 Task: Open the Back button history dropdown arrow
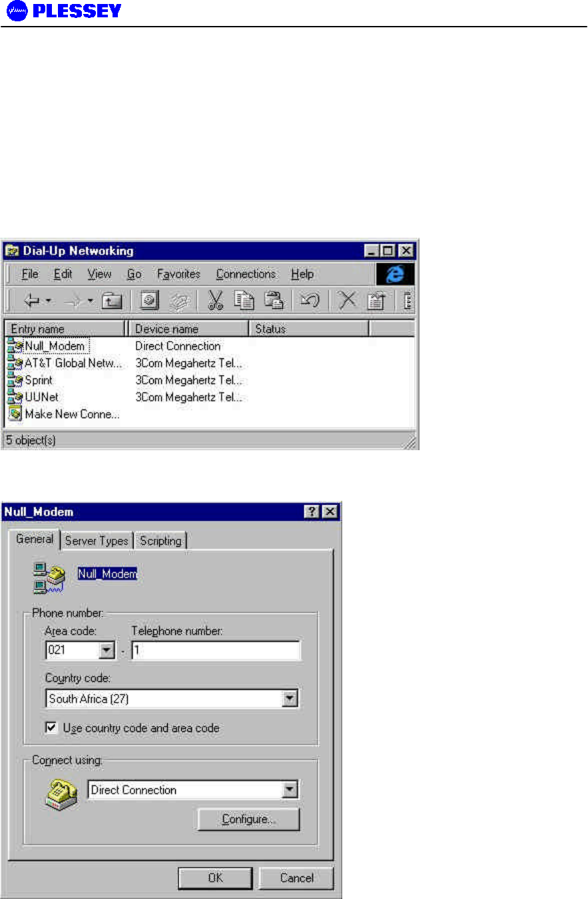[x=49, y=301]
